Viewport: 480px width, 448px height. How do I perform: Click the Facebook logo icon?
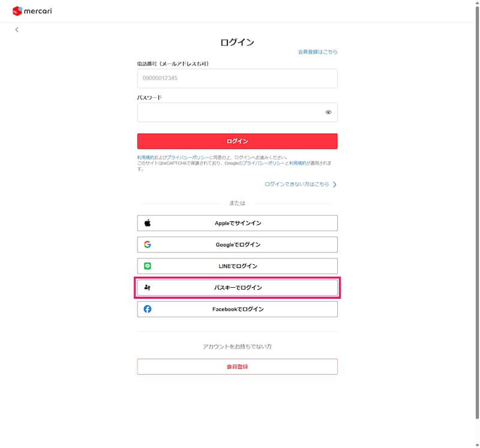click(148, 309)
